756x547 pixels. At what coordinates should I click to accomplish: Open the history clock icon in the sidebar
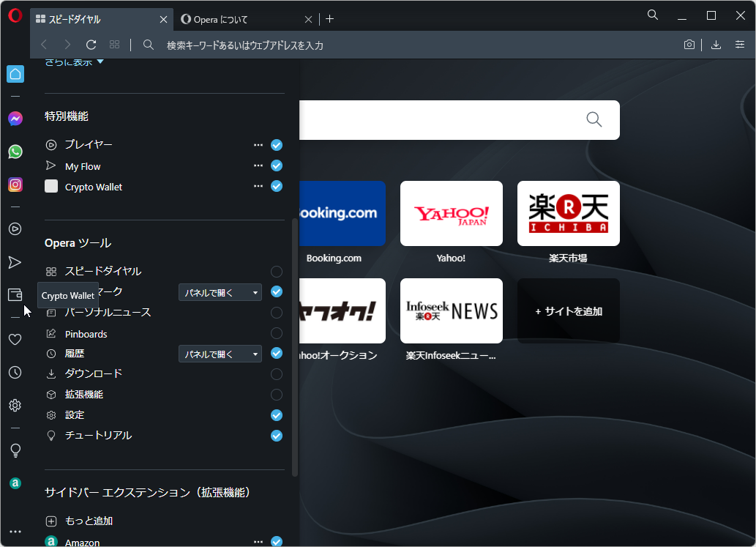pyautogui.click(x=15, y=372)
